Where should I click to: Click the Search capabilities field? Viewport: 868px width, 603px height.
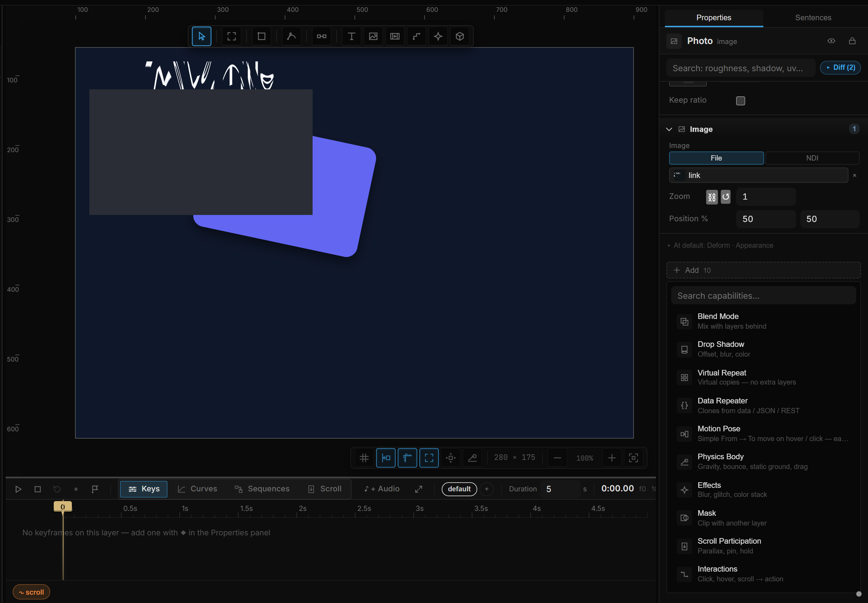point(763,296)
